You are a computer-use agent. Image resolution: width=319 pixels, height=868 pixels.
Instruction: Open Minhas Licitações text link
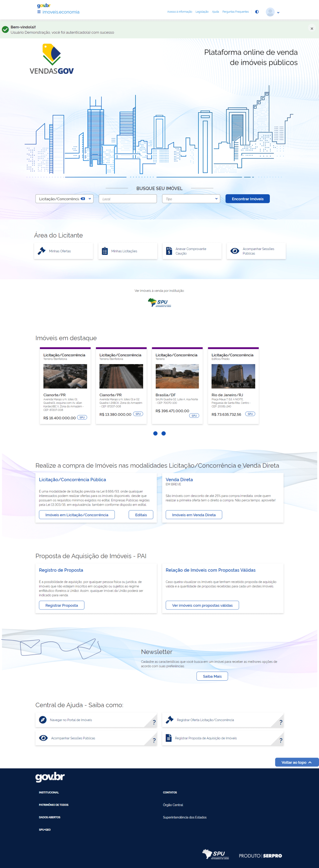pyautogui.click(x=124, y=251)
